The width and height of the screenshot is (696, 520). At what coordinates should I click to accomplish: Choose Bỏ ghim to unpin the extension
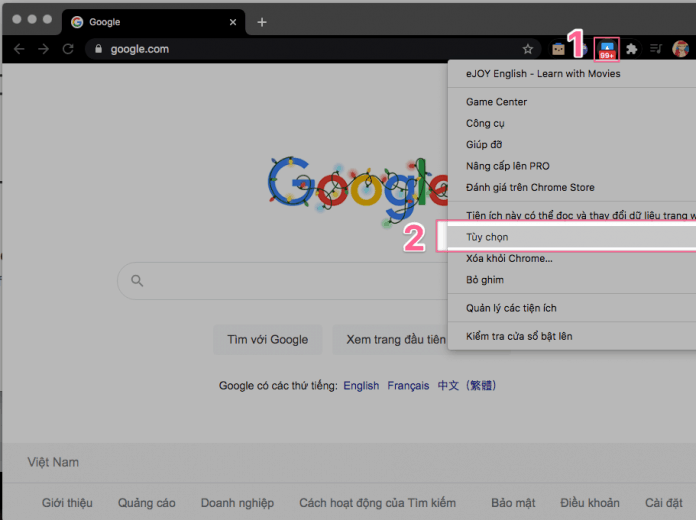(x=572, y=280)
